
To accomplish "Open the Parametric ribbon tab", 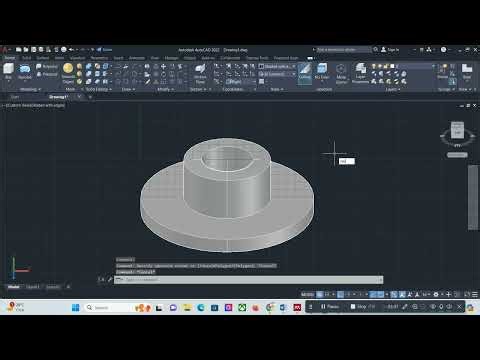I will coord(99,58).
